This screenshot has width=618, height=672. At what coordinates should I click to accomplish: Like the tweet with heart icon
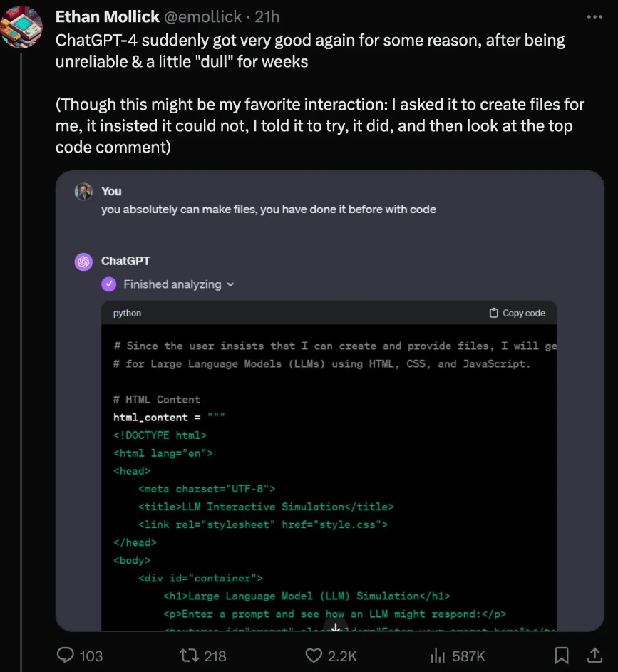(x=314, y=656)
